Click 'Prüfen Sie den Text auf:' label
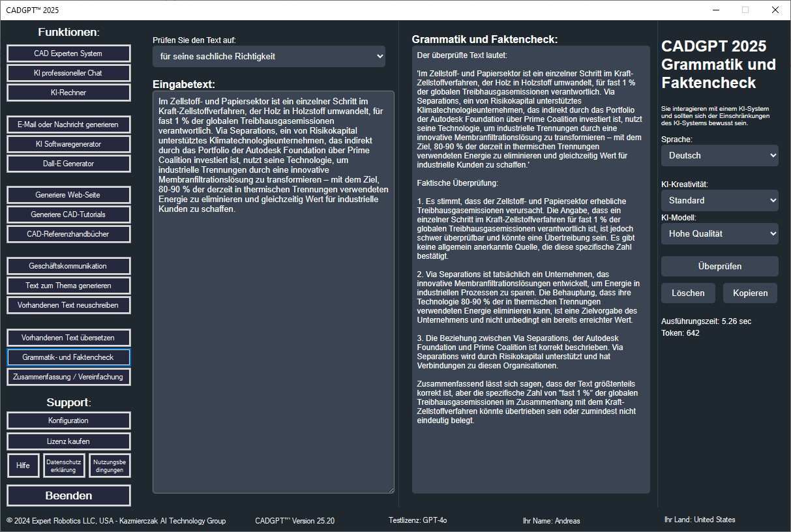This screenshot has width=791, height=532. pyautogui.click(x=194, y=40)
